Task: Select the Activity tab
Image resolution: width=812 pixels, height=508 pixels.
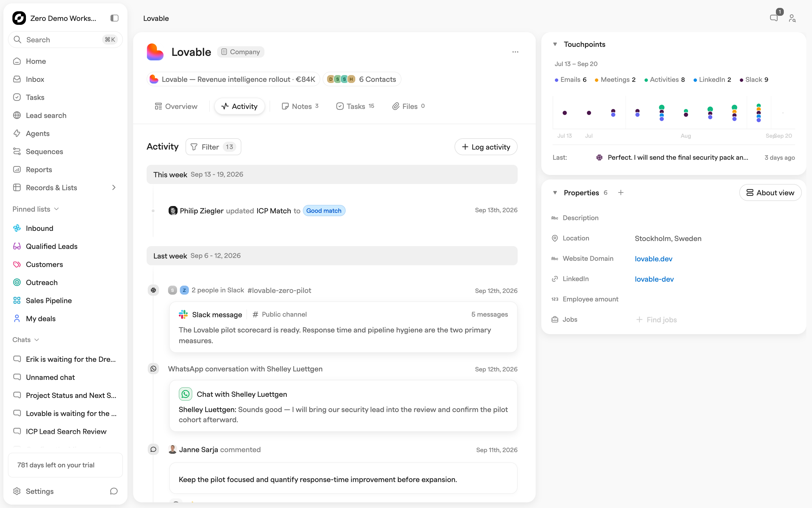Action: (x=240, y=106)
